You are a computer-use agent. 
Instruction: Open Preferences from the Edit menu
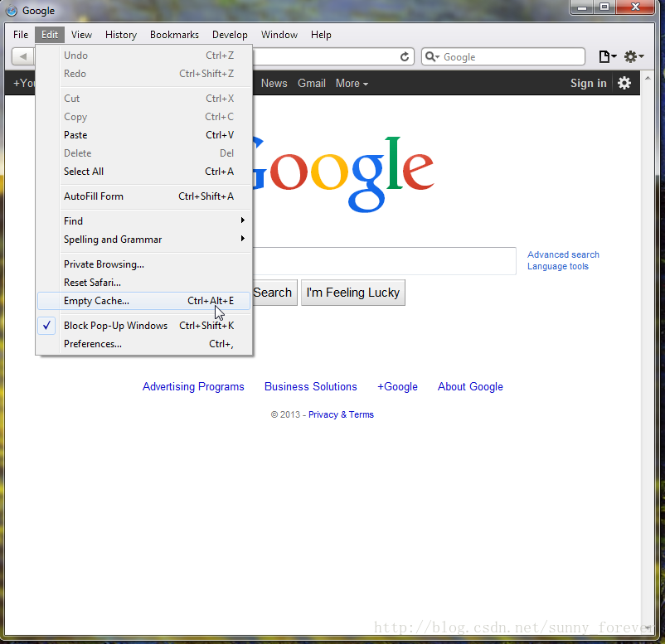pos(144,344)
